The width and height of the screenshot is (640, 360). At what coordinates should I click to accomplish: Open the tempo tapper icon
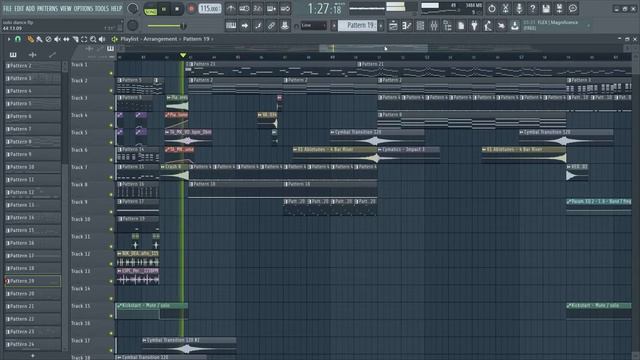[x=488, y=26]
